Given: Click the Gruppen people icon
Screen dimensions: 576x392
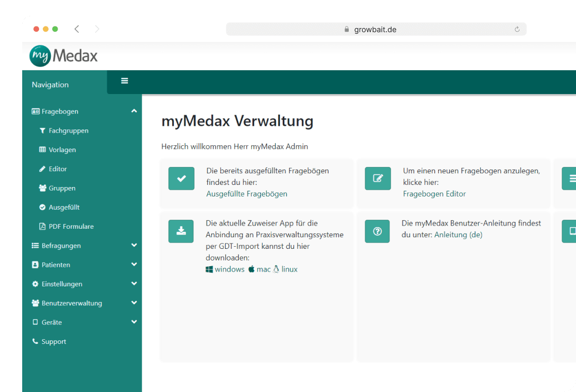Looking at the screenshot, I should (43, 188).
